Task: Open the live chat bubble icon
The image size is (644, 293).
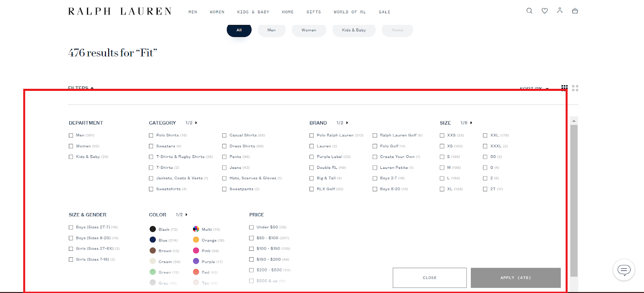Action: point(624,270)
